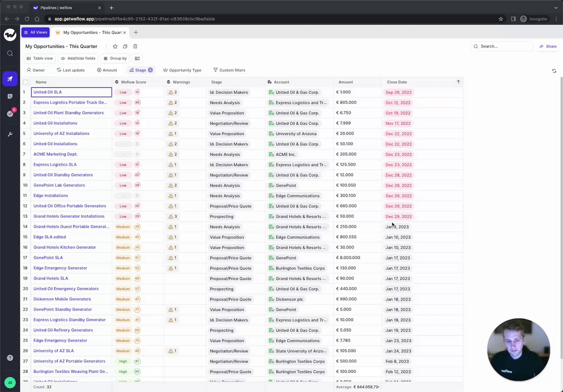Open the sidebar search magnifier icon

(10, 54)
